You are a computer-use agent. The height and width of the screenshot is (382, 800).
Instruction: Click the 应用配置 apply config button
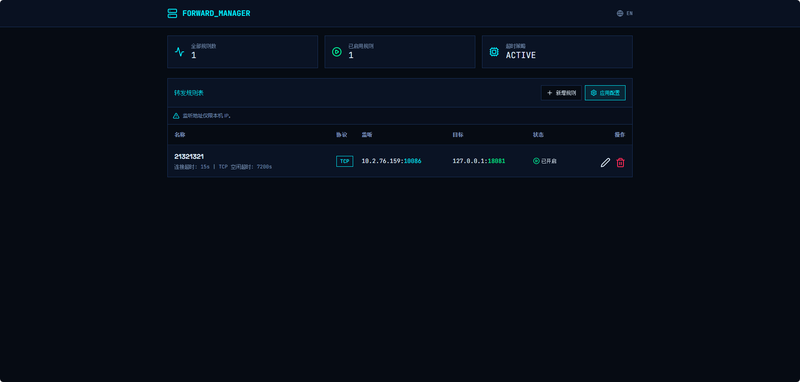coord(605,93)
